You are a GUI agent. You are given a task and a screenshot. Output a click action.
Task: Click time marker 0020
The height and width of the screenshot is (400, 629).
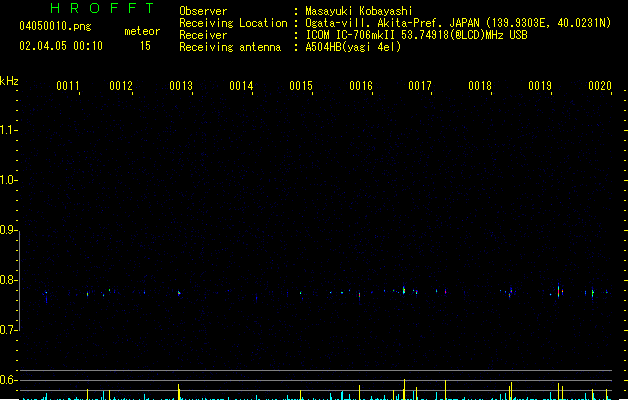[x=600, y=86]
